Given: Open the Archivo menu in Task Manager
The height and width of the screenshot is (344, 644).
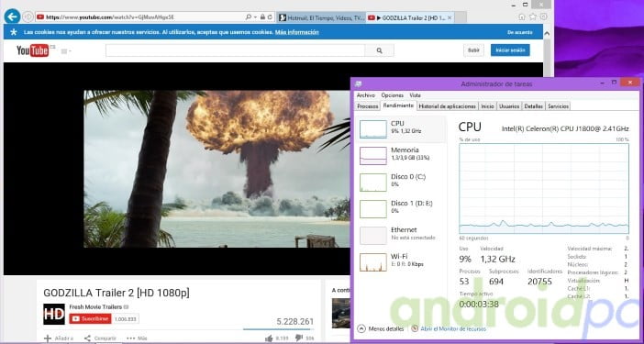Looking at the screenshot, I should pyautogui.click(x=365, y=95).
